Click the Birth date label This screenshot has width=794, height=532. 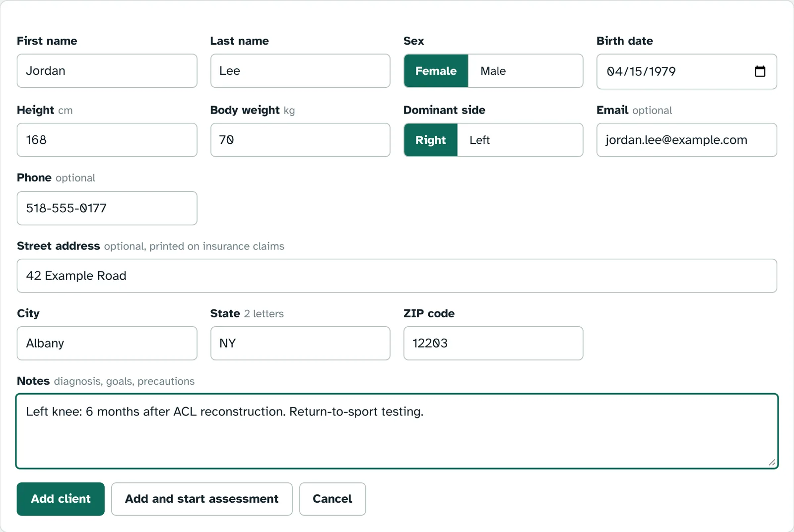(x=625, y=41)
